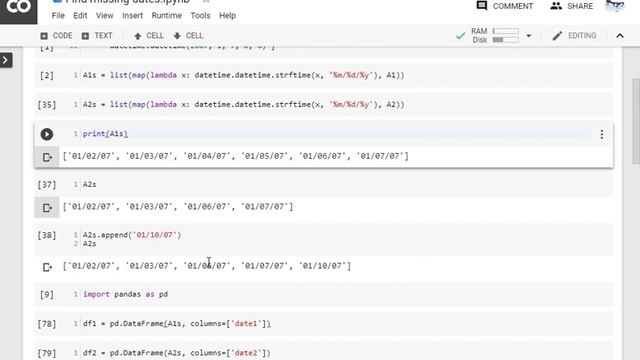Click the import pandas as pd line
This screenshot has width=640, height=360.
125,294
